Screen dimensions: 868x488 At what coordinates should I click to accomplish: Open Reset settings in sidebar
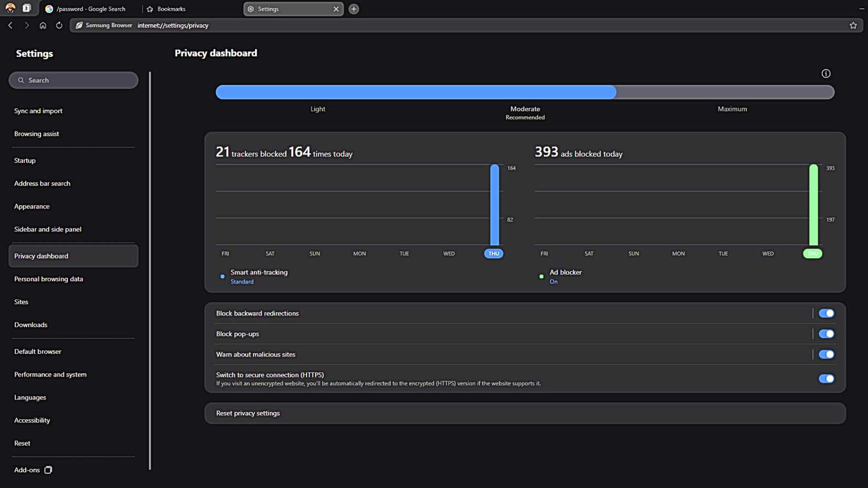(74, 443)
